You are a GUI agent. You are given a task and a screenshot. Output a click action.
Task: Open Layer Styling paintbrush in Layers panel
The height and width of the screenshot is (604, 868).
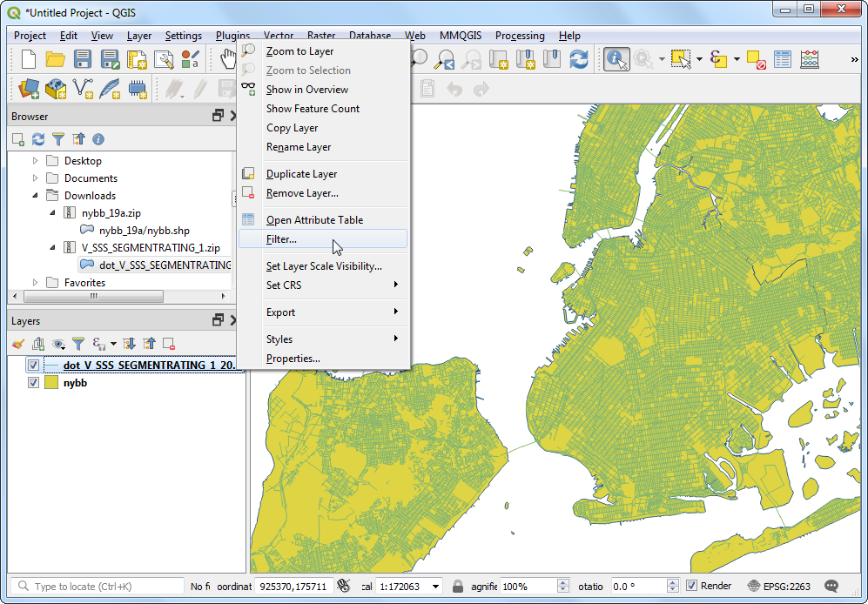click(18, 344)
